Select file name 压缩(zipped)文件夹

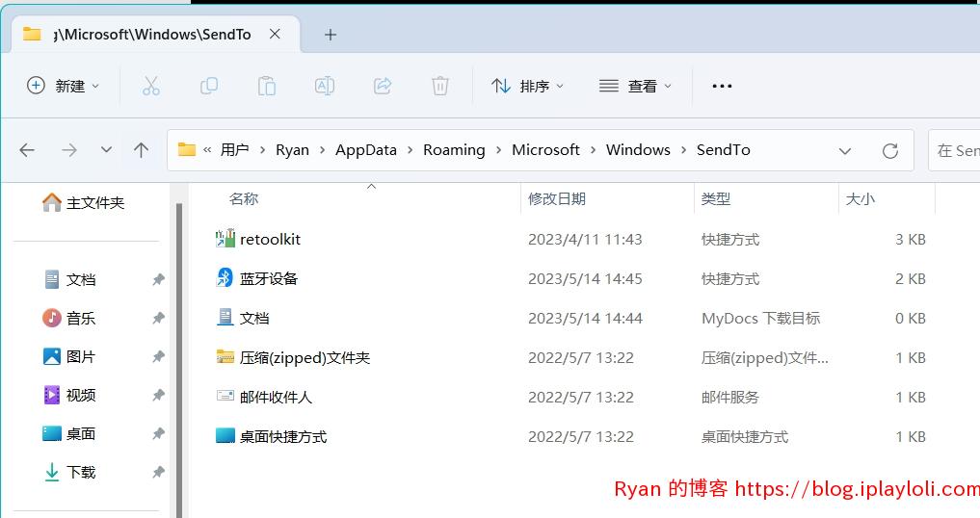tap(305, 357)
